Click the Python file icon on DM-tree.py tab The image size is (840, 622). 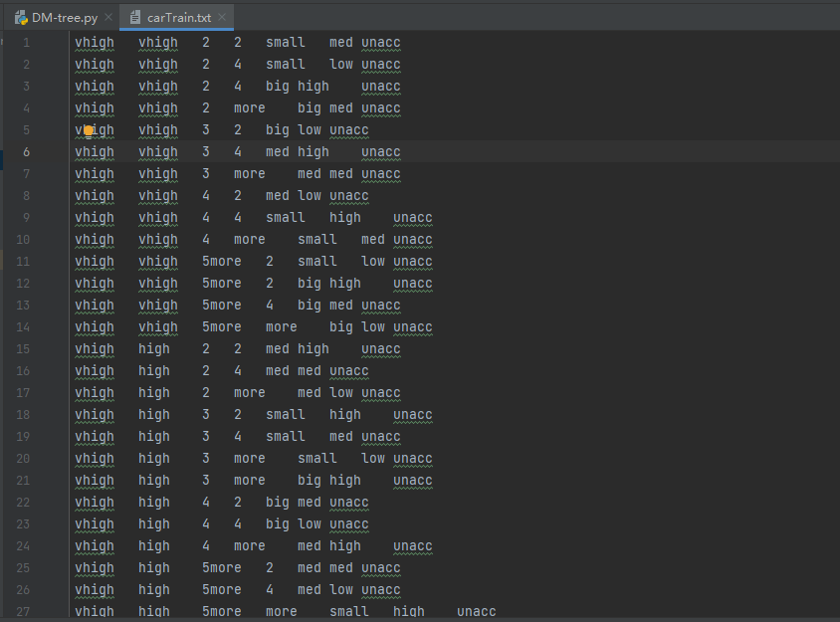click(x=22, y=18)
